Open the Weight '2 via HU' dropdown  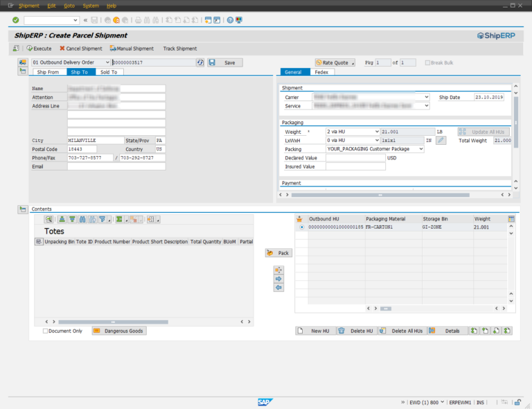click(377, 132)
